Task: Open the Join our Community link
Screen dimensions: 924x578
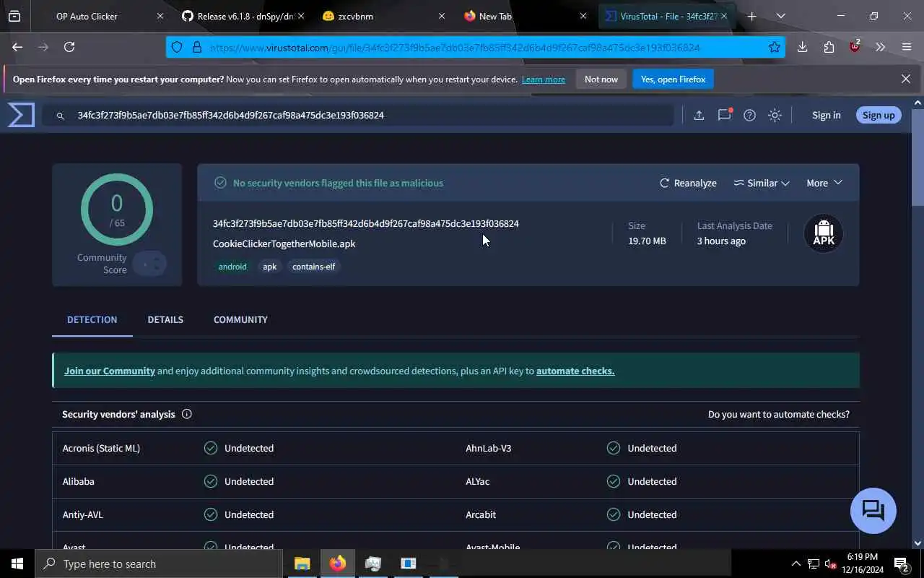Action: (x=110, y=371)
